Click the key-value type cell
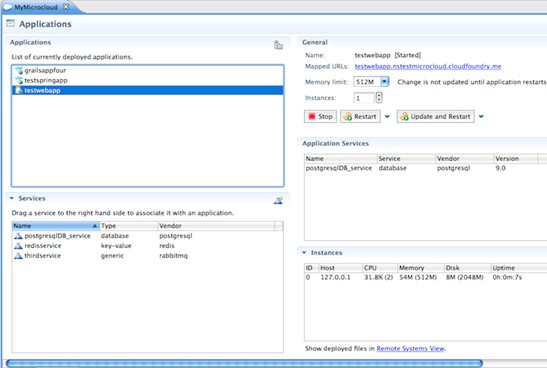547x368 pixels. coord(116,246)
